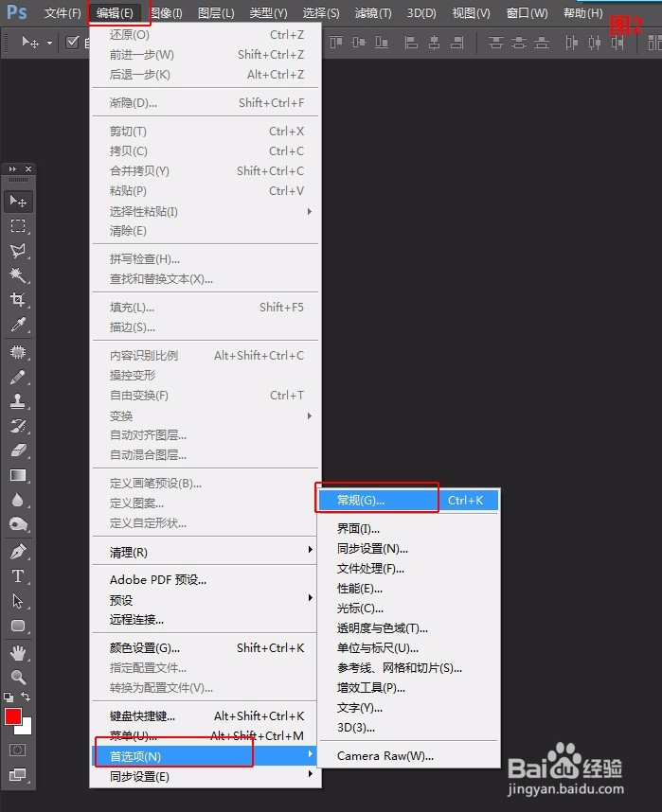Select the Rectangular Marquee tool

click(18, 226)
